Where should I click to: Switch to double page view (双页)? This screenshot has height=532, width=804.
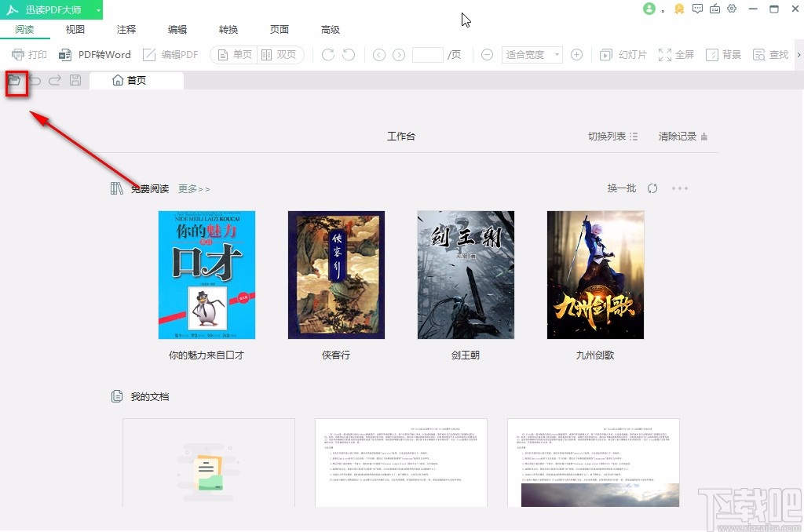click(279, 55)
